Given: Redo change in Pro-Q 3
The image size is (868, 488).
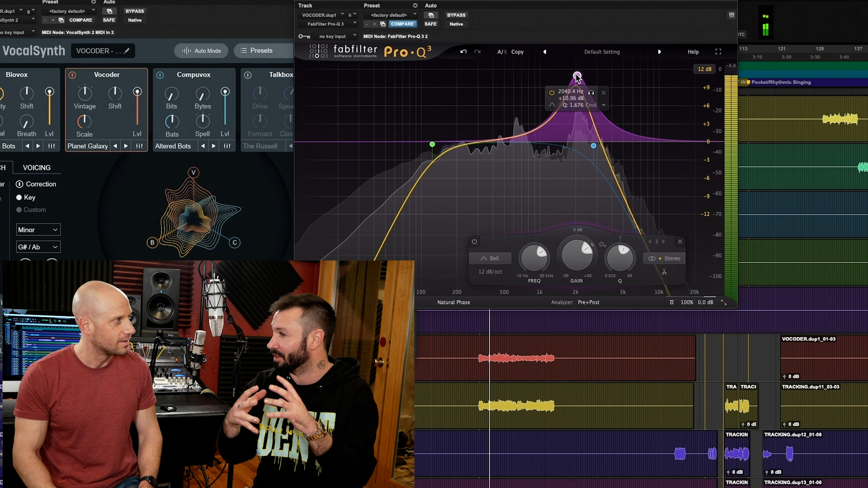Looking at the screenshot, I should (x=477, y=52).
